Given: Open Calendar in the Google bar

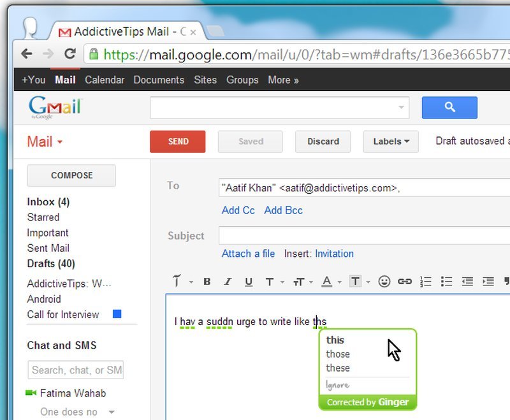Looking at the screenshot, I should tap(105, 80).
